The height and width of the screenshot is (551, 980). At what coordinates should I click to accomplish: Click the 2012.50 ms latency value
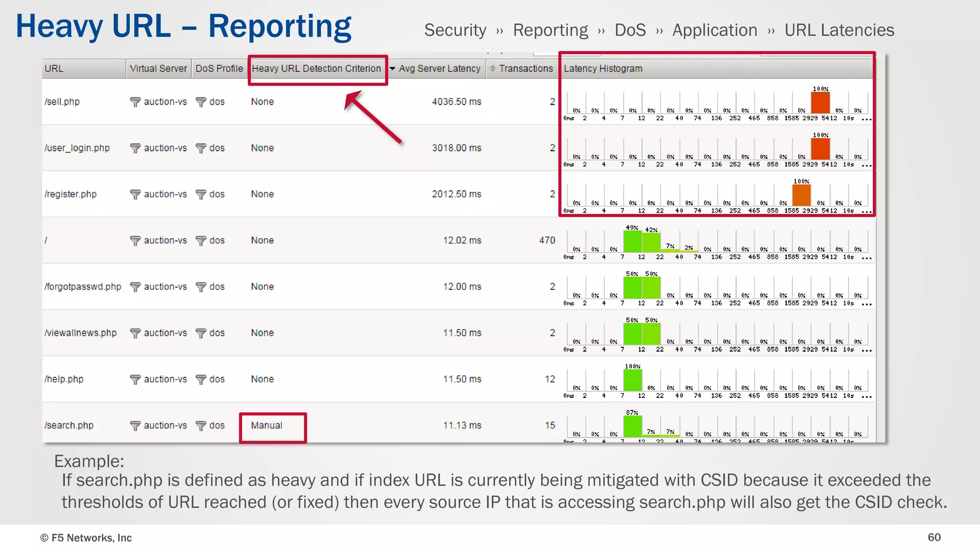(457, 194)
